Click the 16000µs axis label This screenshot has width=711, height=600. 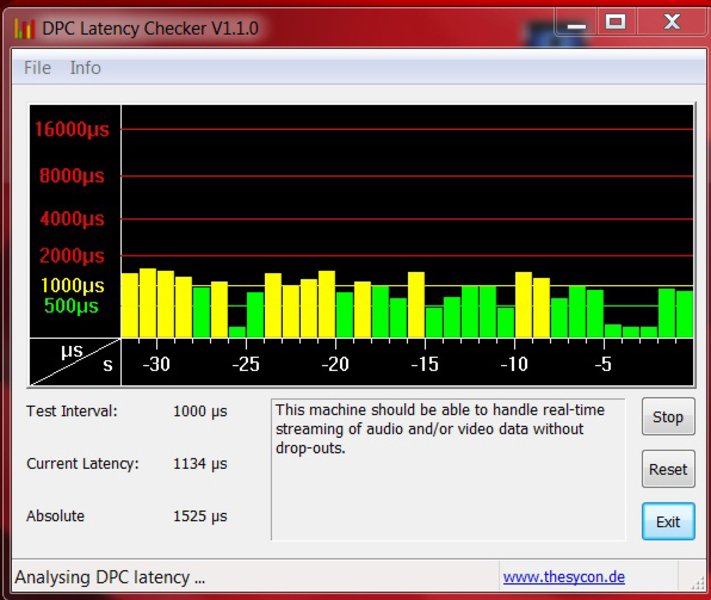(72, 129)
